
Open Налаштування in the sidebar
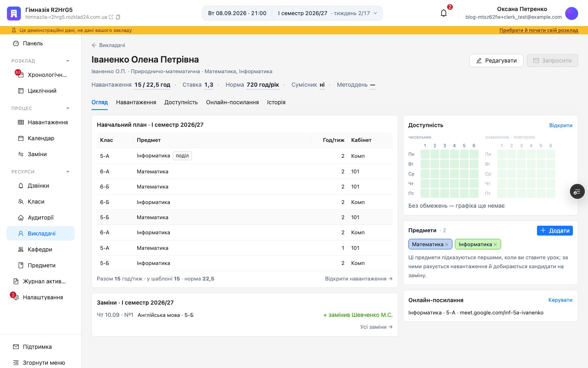(x=41, y=297)
